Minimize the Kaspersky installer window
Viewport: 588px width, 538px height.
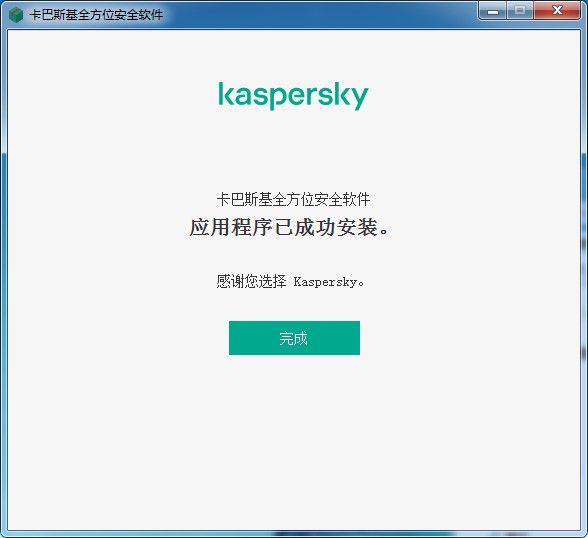pyautogui.click(x=493, y=11)
